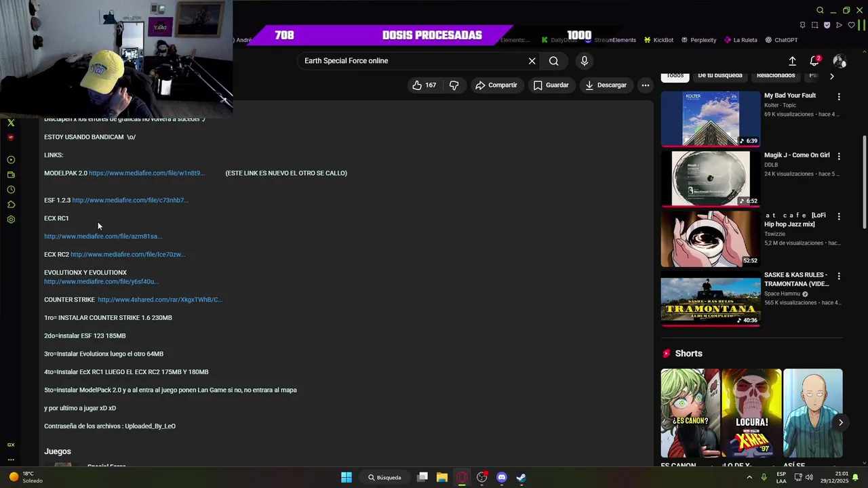868x488 pixels.
Task: Open the video's more actions three-dots menu
Action: pyautogui.click(x=646, y=85)
